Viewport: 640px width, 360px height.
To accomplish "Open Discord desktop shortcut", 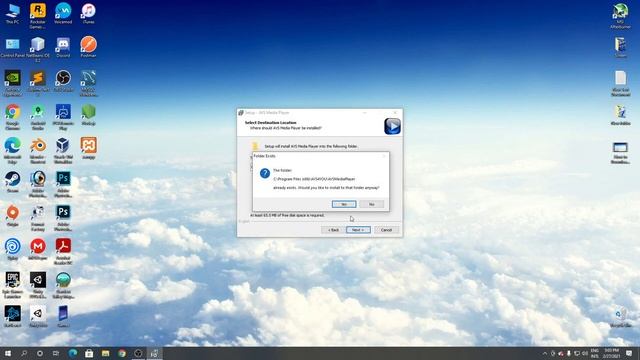I will (63, 48).
